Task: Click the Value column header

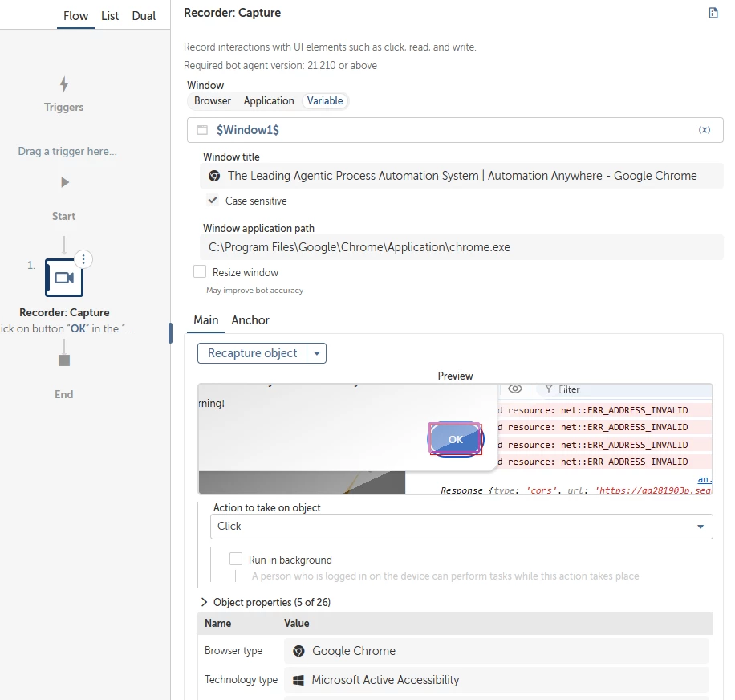Action: (296, 623)
